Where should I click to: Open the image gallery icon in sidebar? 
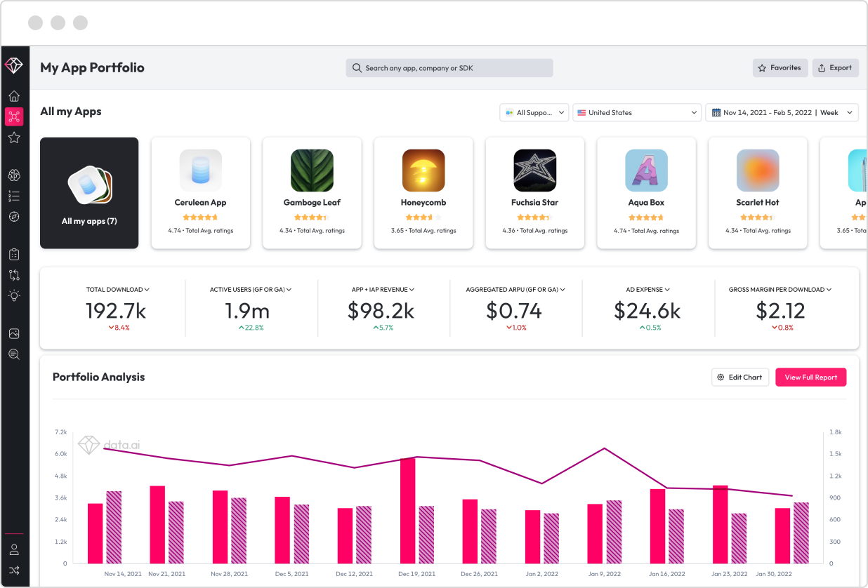[14, 334]
